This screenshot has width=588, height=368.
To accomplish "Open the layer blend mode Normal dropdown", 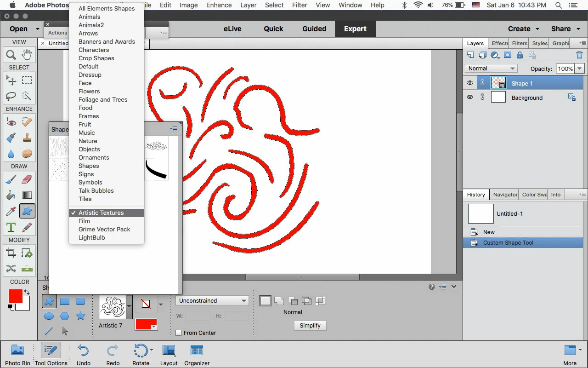I will tap(491, 69).
